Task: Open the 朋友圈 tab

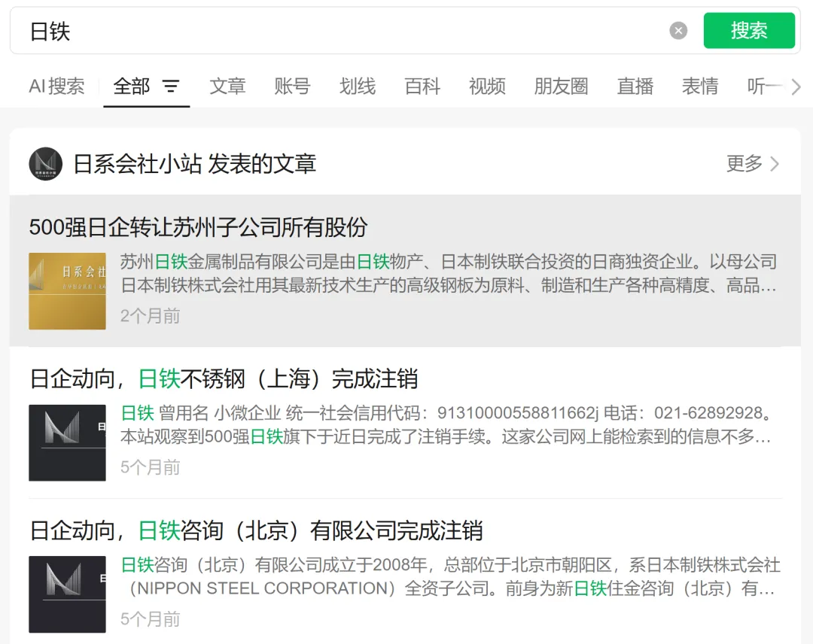Action: [x=562, y=86]
